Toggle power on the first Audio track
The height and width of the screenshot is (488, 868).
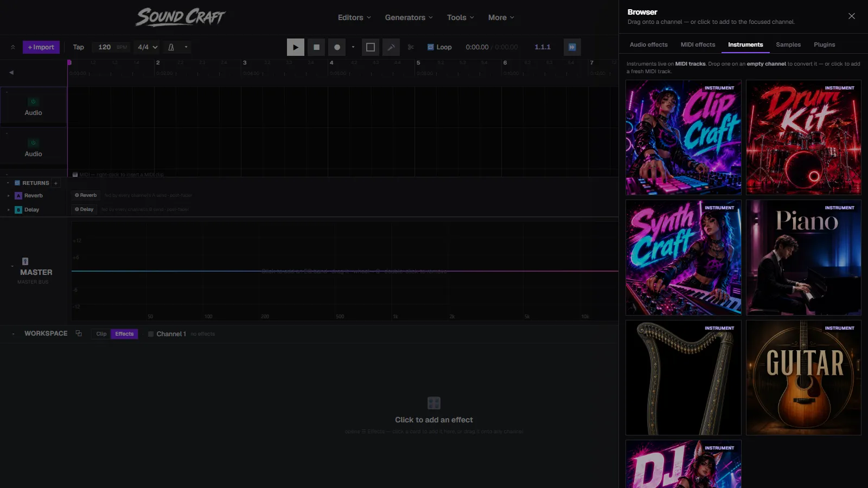(33, 101)
